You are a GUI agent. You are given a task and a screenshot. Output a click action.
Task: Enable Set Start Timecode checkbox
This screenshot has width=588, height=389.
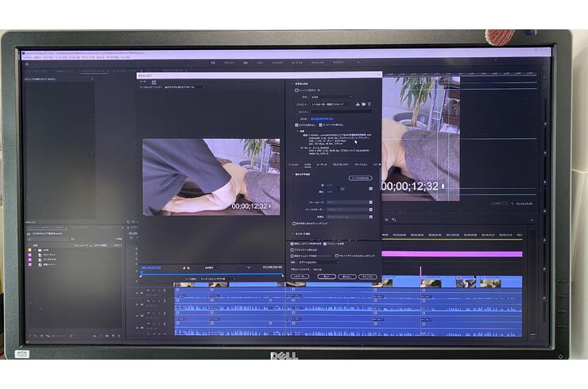pos(292,256)
